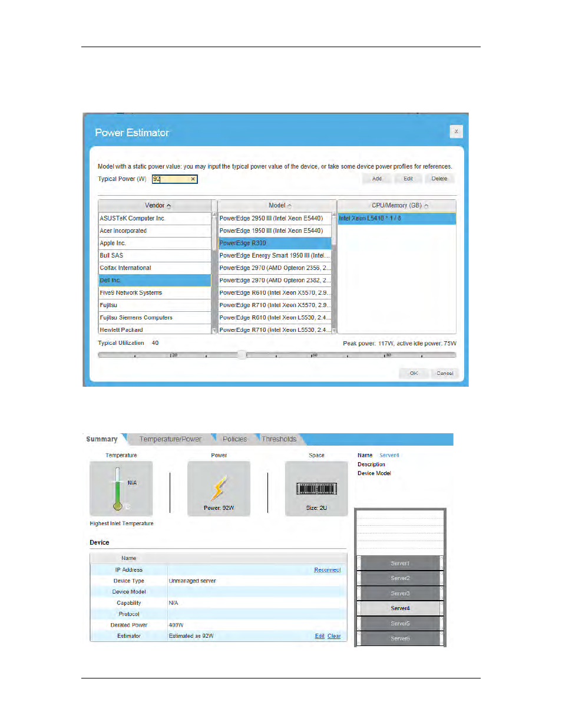562x728 pixels.
Task: Click the Edit button in Power Estimator
Action: (x=408, y=179)
